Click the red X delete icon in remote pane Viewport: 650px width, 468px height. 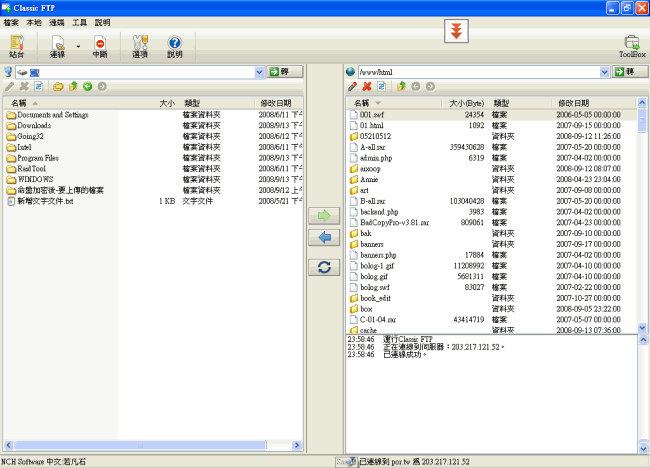tap(367, 87)
